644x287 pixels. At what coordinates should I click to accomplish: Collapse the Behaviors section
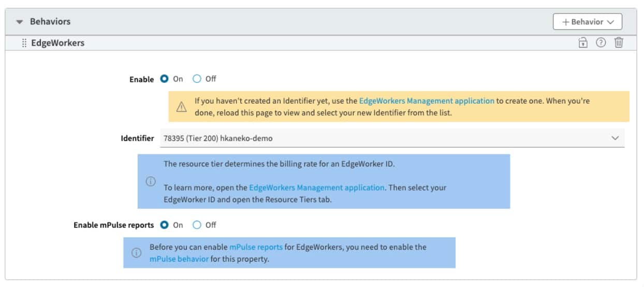tap(20, 22)
